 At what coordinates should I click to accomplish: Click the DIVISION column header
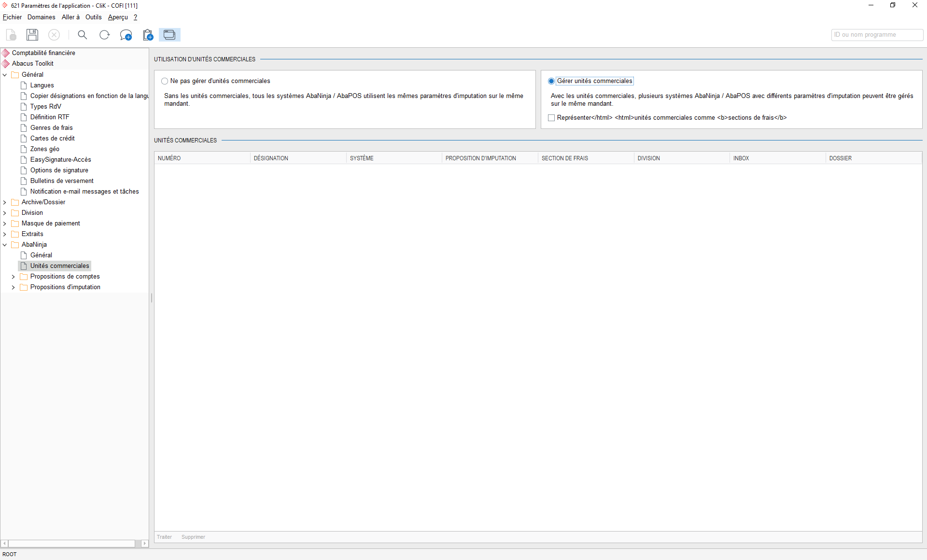(682, 158)
